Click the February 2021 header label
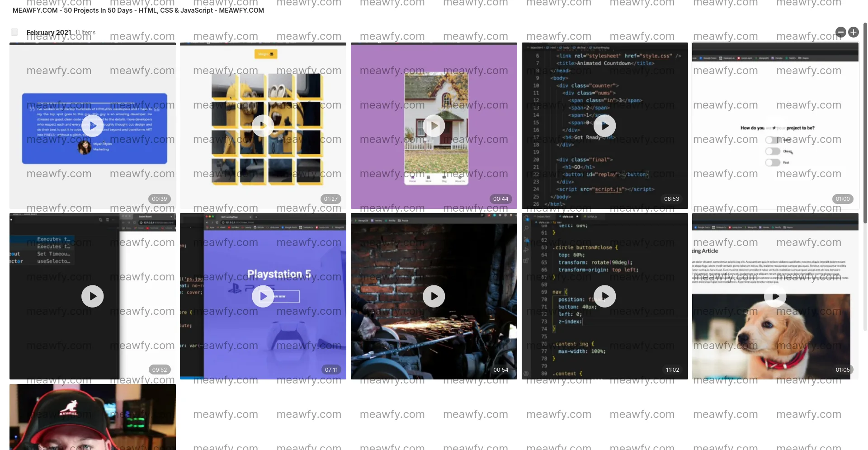 (48, 32)
